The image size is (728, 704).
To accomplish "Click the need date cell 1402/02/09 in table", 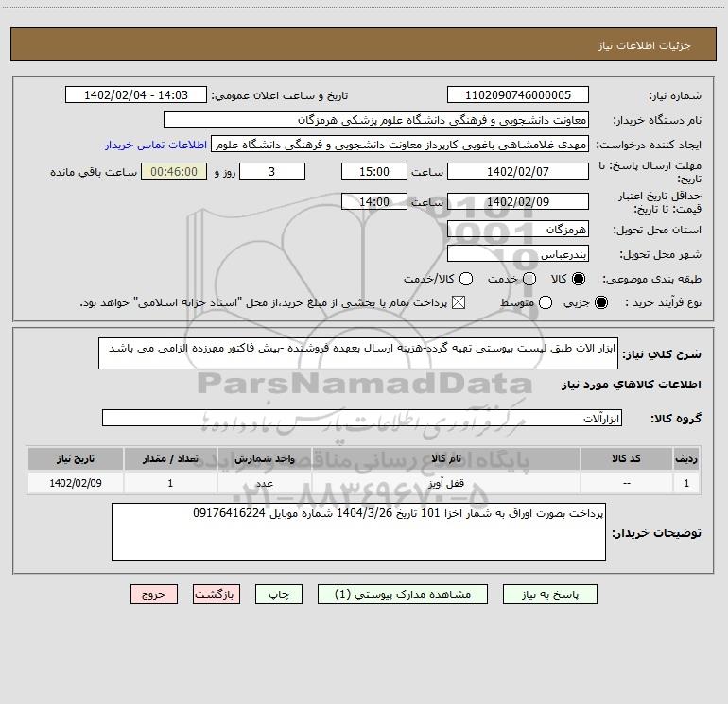I will coord(76,484).
